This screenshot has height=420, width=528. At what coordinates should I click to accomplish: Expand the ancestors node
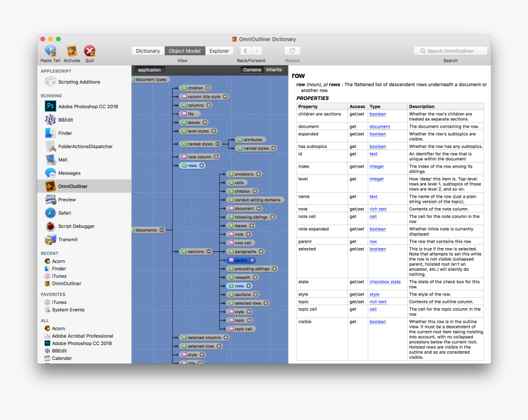click(258, 174)
